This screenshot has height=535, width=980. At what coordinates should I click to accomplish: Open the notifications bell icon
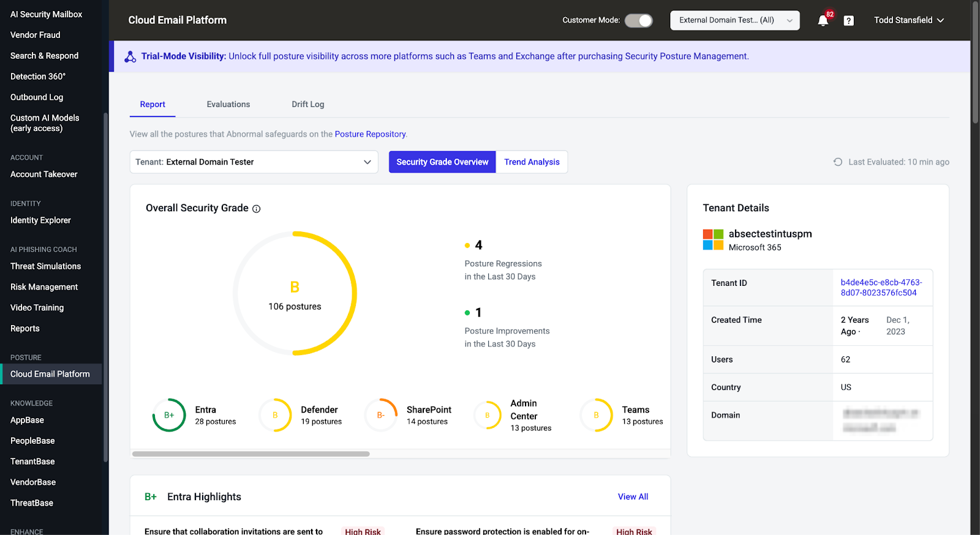(823, 20)
